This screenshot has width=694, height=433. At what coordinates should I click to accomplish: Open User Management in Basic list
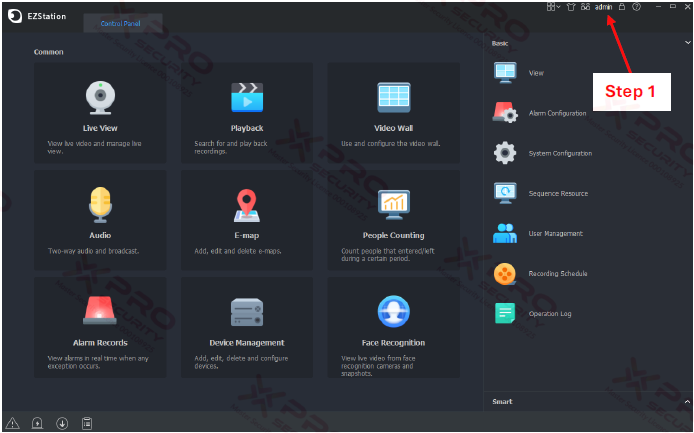[x=555, y=234]
